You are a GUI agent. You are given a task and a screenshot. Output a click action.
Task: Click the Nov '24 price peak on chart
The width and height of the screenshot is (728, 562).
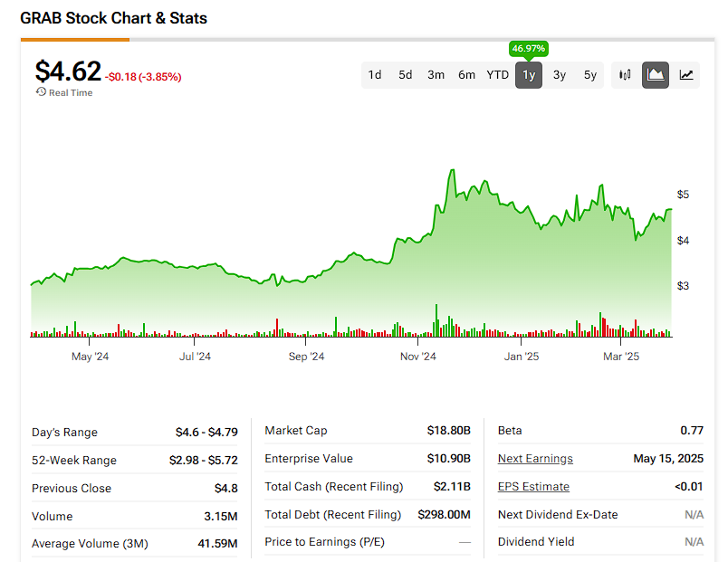click(450, 170)
